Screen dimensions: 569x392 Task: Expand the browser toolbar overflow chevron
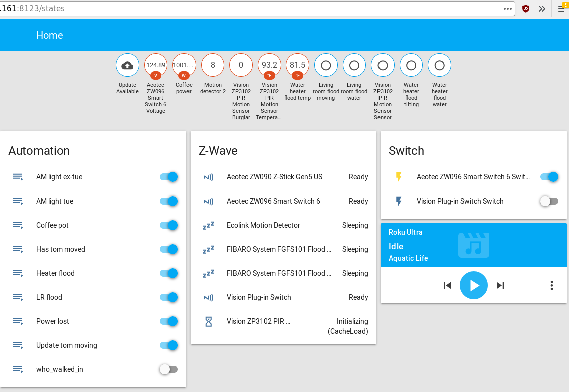[542, 9]
